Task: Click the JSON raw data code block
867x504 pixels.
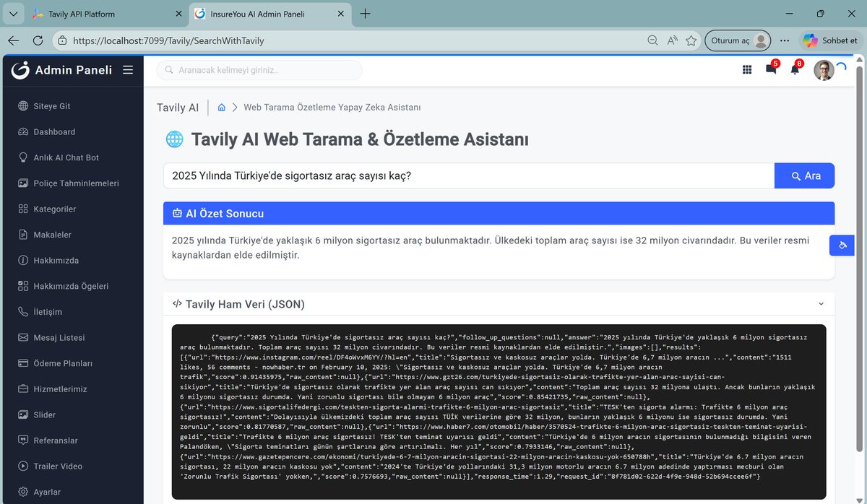Action: (499, 412)
